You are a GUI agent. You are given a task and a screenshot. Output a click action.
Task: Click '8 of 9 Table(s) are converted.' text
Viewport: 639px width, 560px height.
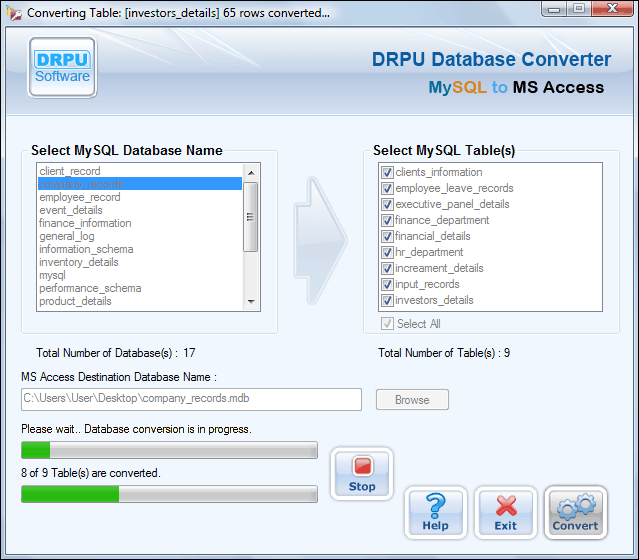click(91, 473)
